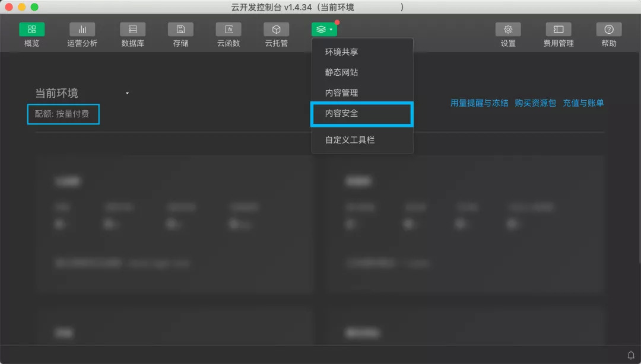Open 运营分析 analytics chart icon
This screenshot has width=641, height=364.
[x=82, y=30]
